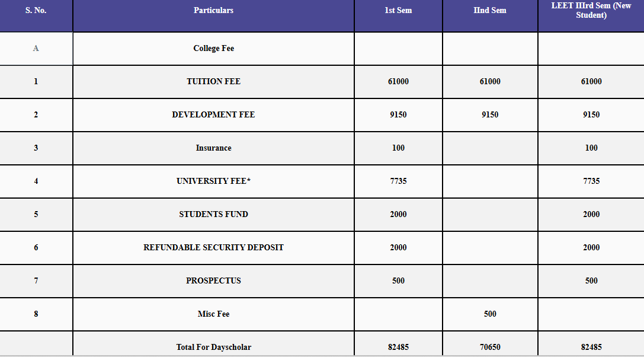
Task: Select REFUNDABLE SECURITY DEPOSIT label cell
Action: point(213,248)
